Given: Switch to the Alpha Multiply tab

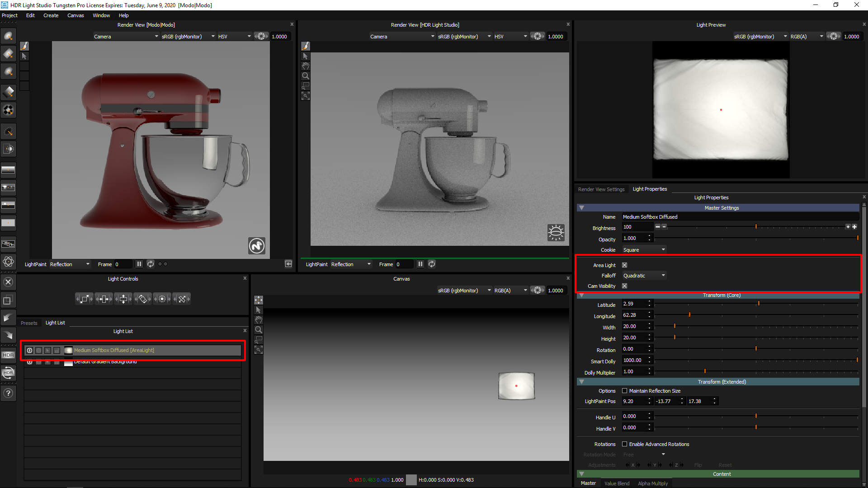Looking at the screenshot, I should 653,483.
